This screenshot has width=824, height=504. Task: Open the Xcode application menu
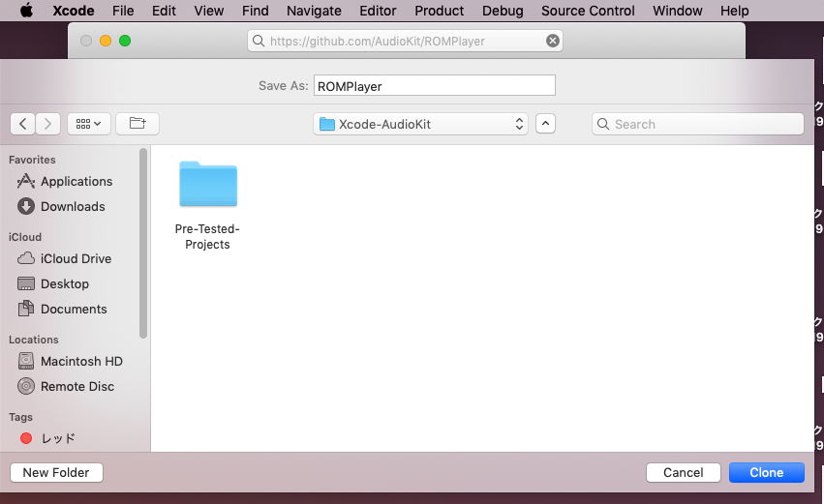pos(74,11)
